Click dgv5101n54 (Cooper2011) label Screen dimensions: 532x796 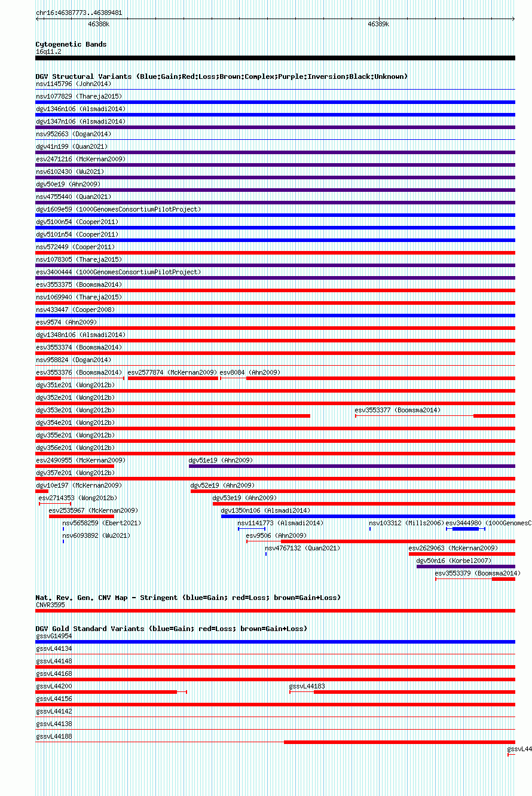pyautogui.click(x=77, y=234)
